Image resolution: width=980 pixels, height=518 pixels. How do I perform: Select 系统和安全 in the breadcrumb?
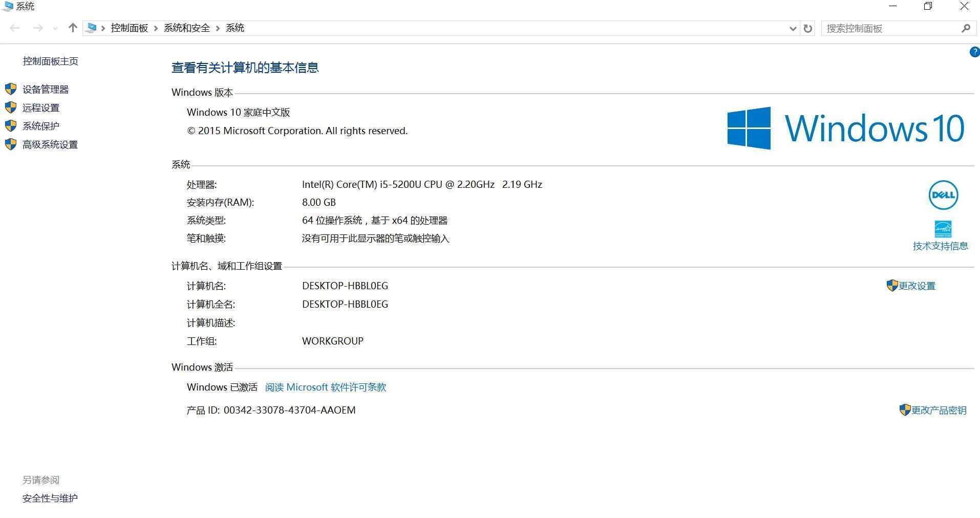pos(187,28)
